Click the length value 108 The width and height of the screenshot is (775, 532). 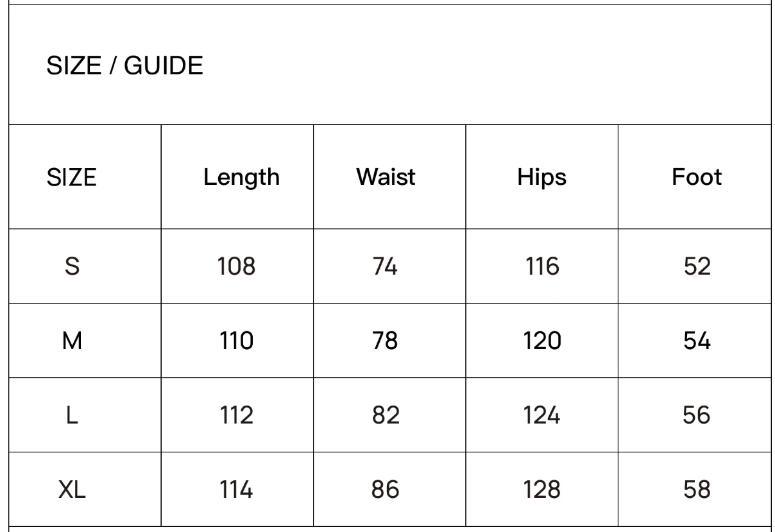pyautogui.click(x=236, y=266)
